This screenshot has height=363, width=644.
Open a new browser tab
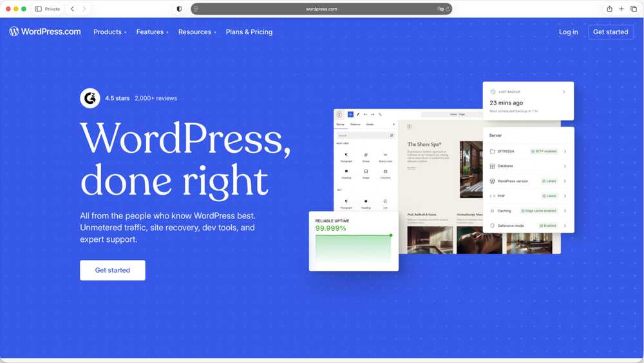pos(621,8)
